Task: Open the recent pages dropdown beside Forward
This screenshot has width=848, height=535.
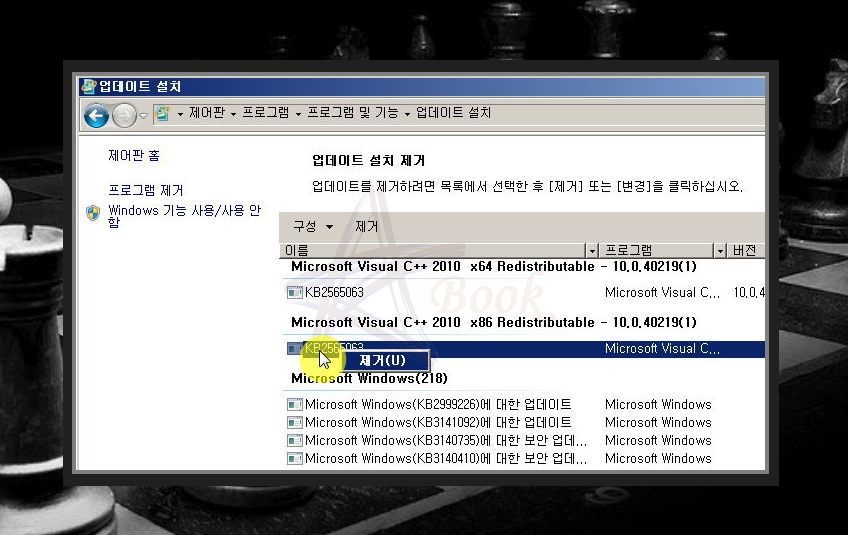Action: coord(143,115)
